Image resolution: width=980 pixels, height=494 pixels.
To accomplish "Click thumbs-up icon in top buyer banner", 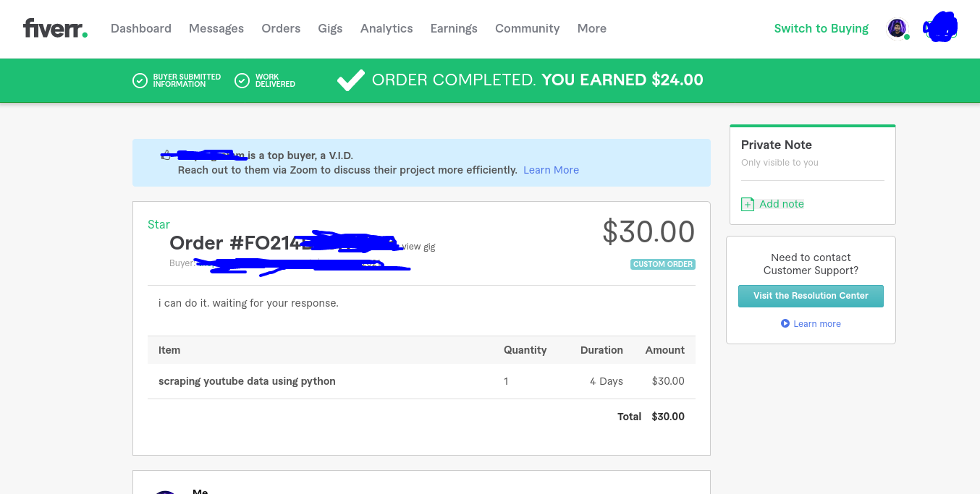I will click(x=166, y=155).
